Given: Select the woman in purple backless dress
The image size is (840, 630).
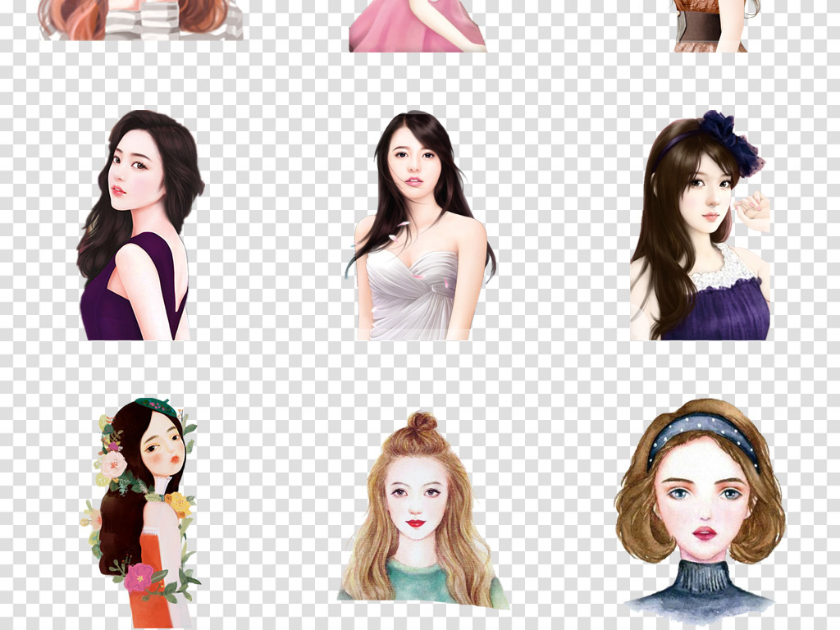Looking at the screenshot, I should pyautogui.click(x=139, y=226).
